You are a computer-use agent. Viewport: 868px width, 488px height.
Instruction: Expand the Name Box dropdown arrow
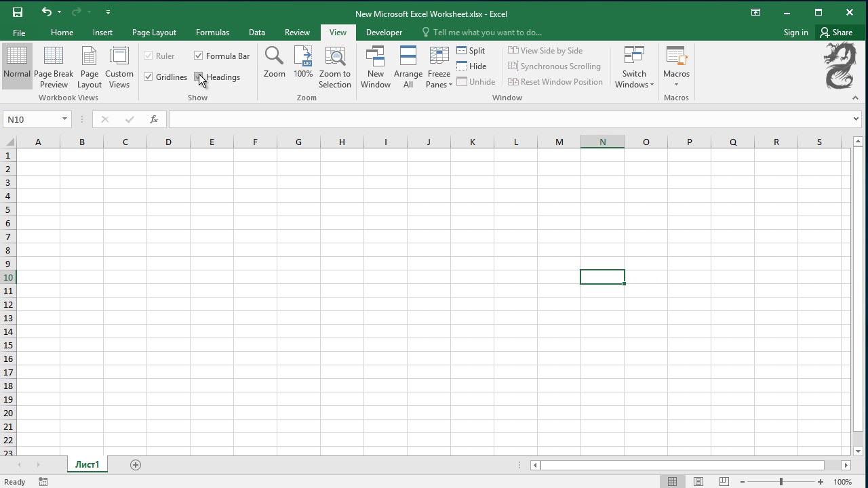65,119
